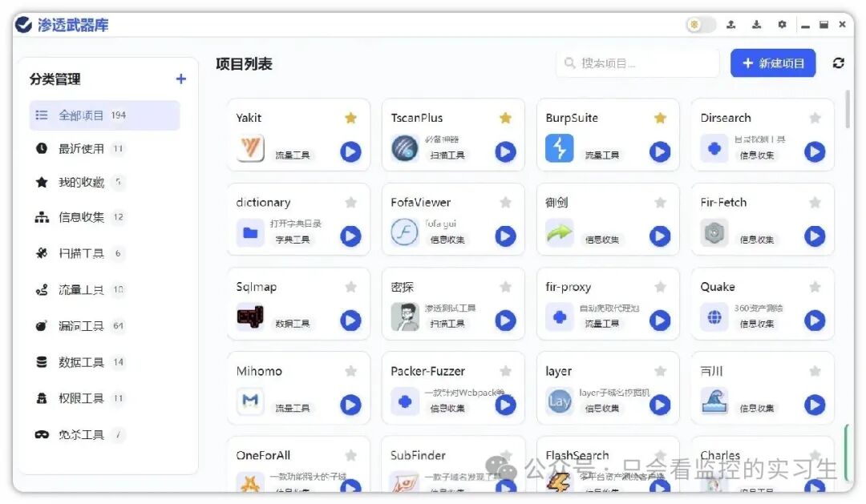866x504 pixels.
Task: Click the upload icon in title bar
Action: (730, 24)
